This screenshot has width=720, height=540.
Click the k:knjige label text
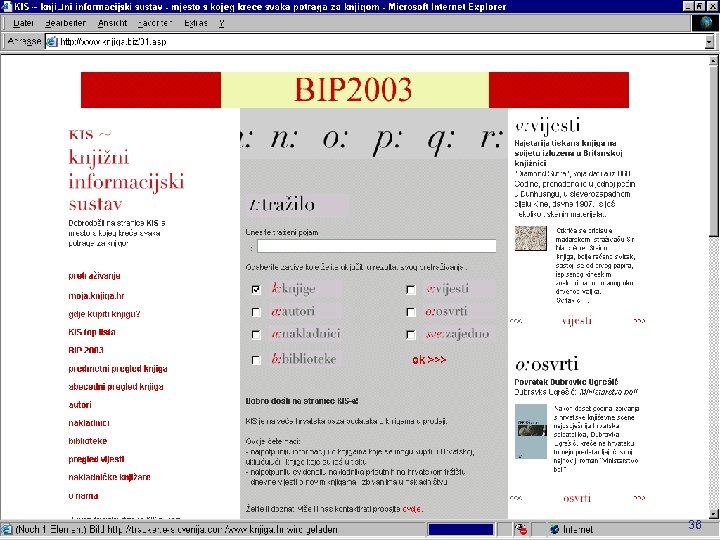293,288
